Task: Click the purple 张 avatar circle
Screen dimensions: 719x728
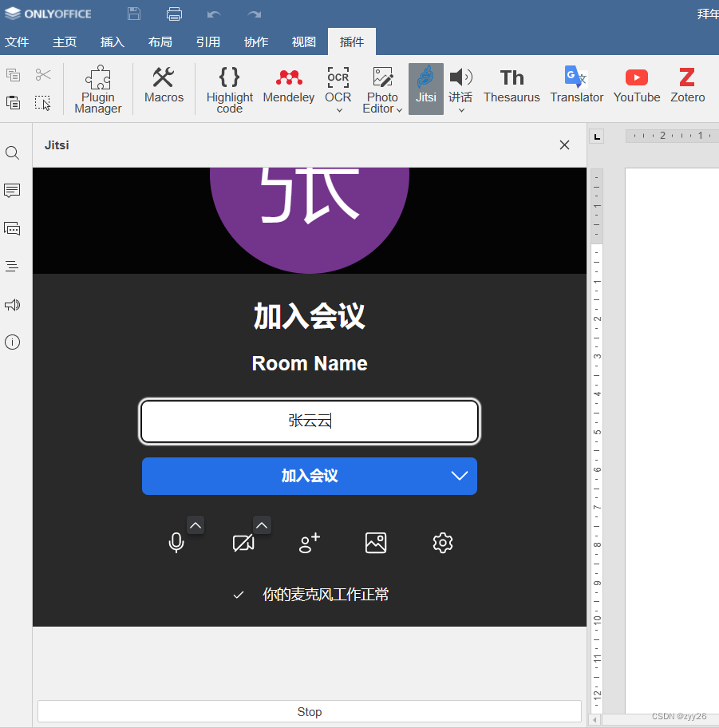Action: [x=310, y=220]
